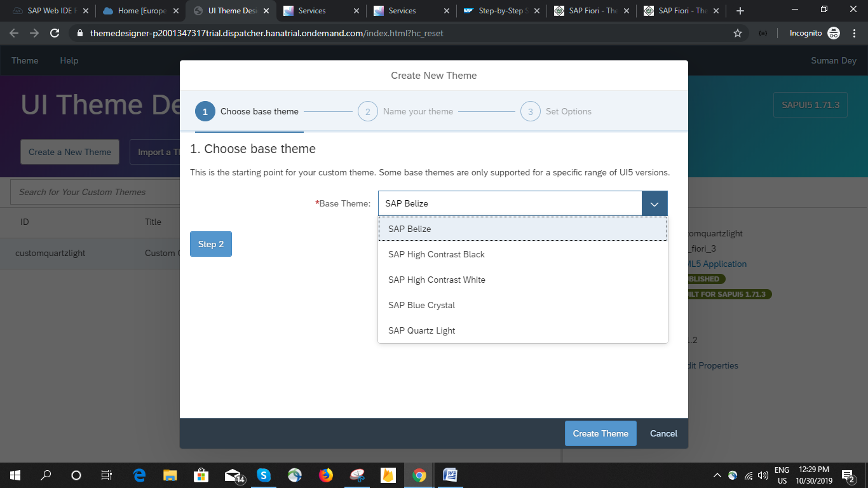The width and height of the screenshot is (868, 488).
Task: Select SAP Quartz Light base theme
Action: click(x=422, y=330)
